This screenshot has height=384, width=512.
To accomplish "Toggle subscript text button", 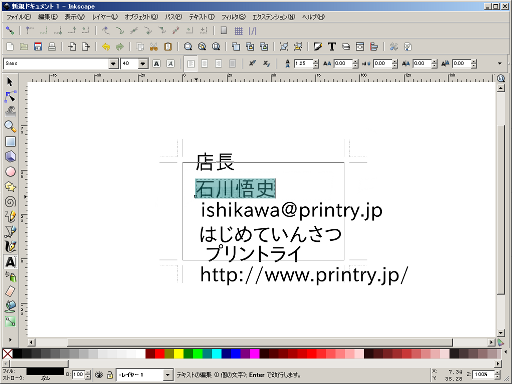I will [267, 63].
